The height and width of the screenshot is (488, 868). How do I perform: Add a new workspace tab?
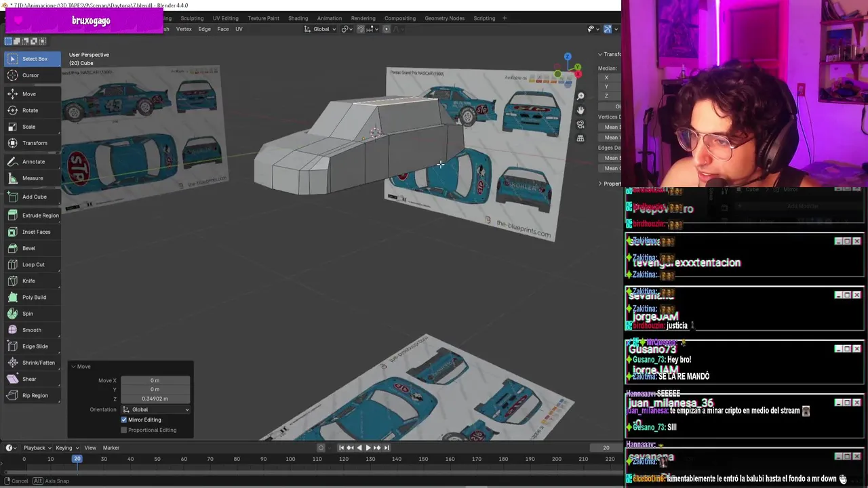tap(505, 18)
